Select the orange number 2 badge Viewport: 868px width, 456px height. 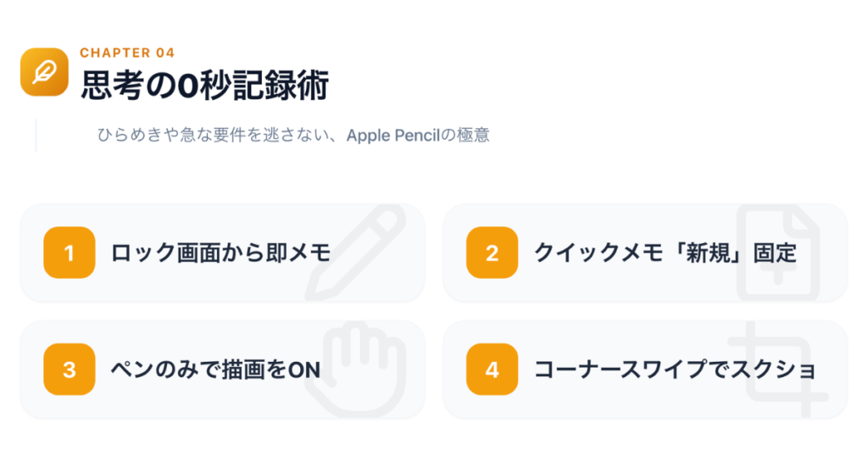(492, 253)
